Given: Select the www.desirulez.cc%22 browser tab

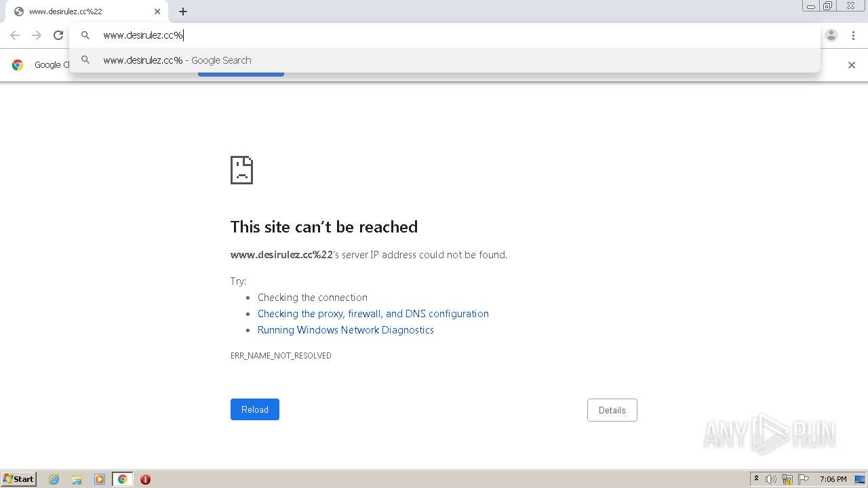Looking at the screenshot, I should pyautogui.click(x=88, y=12).
